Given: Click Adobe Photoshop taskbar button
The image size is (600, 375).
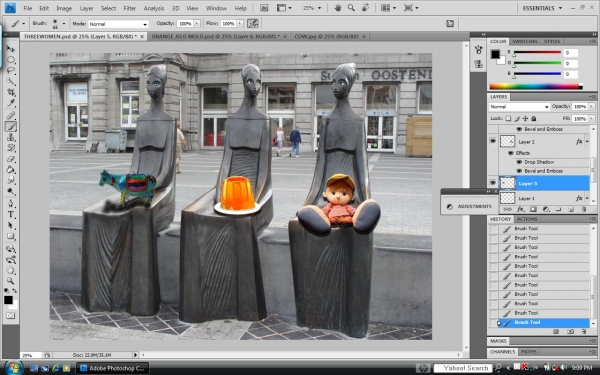Looking at the screenshot, I should point(112,368).
